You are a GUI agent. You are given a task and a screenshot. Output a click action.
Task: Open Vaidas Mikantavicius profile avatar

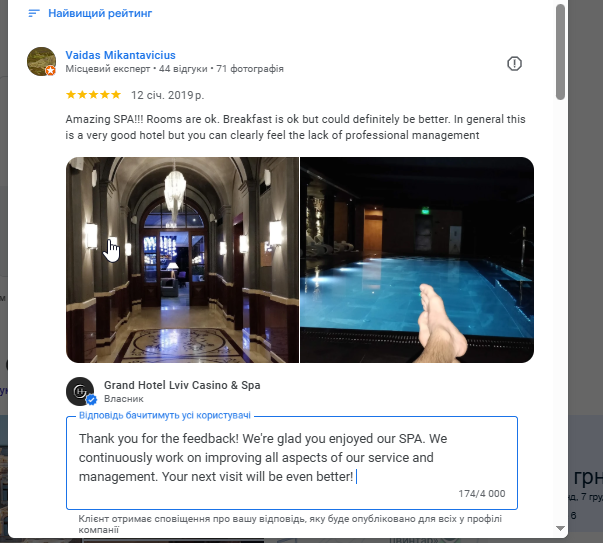tap(42, 62)
